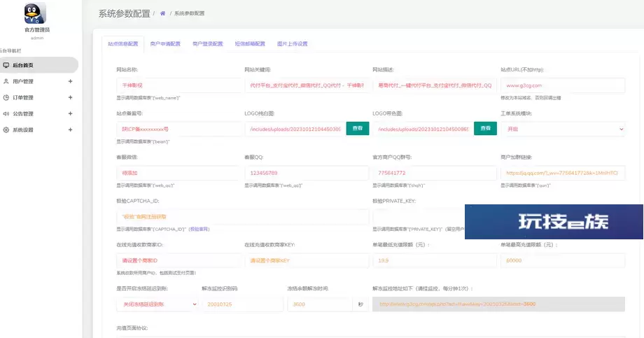Switch to the 商户申请配置 tab
The height and width of the screenshot is (338, 644).
pos(165,44)
